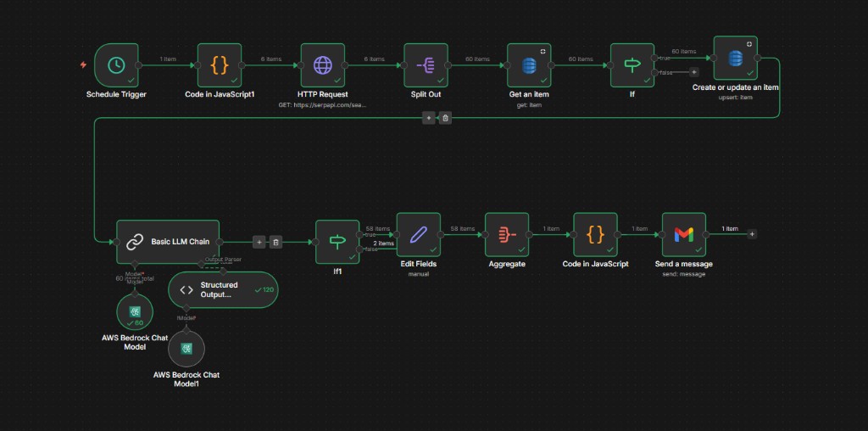The height and width of the screenshot is (431, 868).
Task: Delete connection after Basic LLM Chain trash button
Action: coord(276,242)
